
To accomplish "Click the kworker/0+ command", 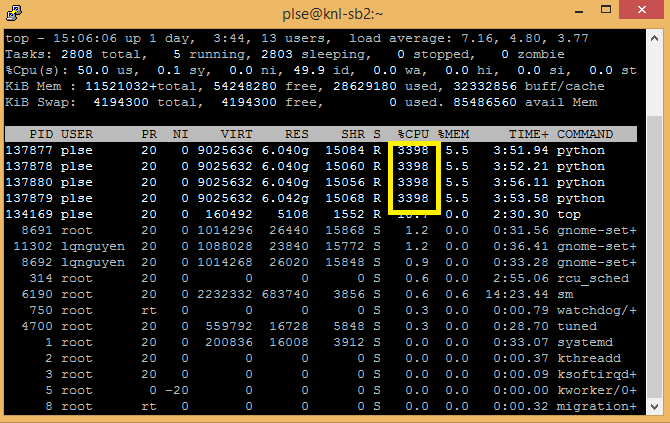I will (x=597, y=391).
